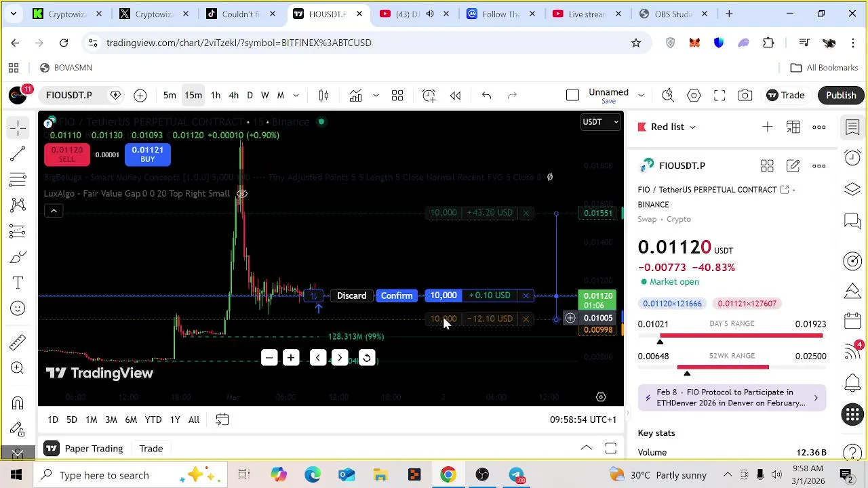
Task: Open the watchlist panel in right sidebar
Action: pos(852,127)
